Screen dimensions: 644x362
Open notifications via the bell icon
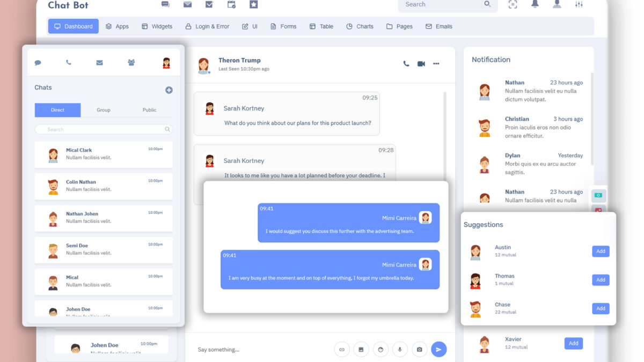point(535,5)
